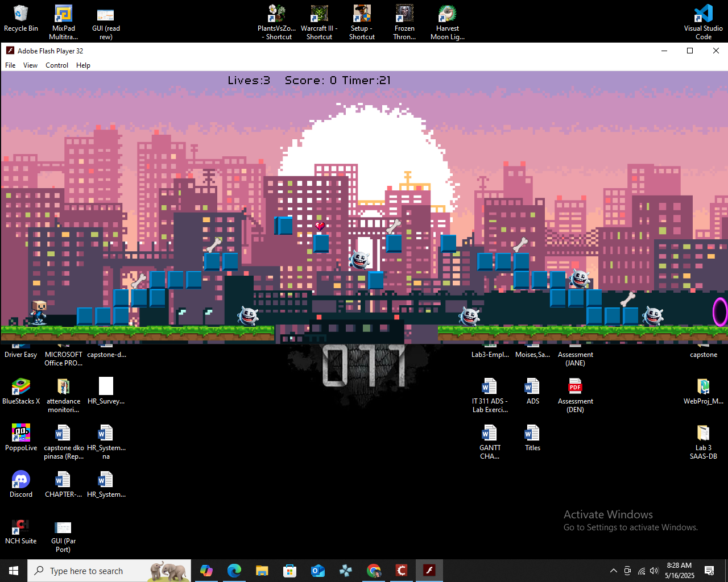This screenshot has width=728, height=582.
Task: Click the taskbar search box
Action: coord(110,571)
